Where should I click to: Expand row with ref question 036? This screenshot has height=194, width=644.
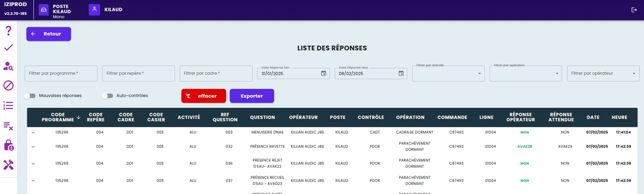pos(33,163)
